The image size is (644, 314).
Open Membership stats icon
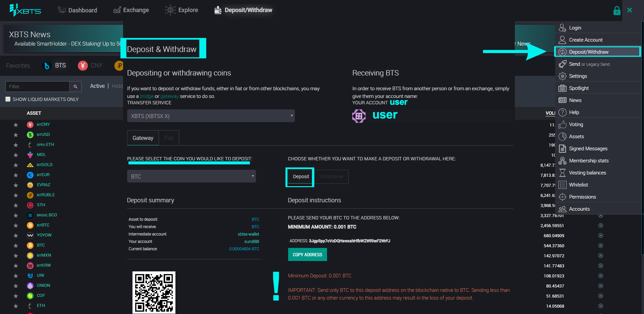point(562,161)
